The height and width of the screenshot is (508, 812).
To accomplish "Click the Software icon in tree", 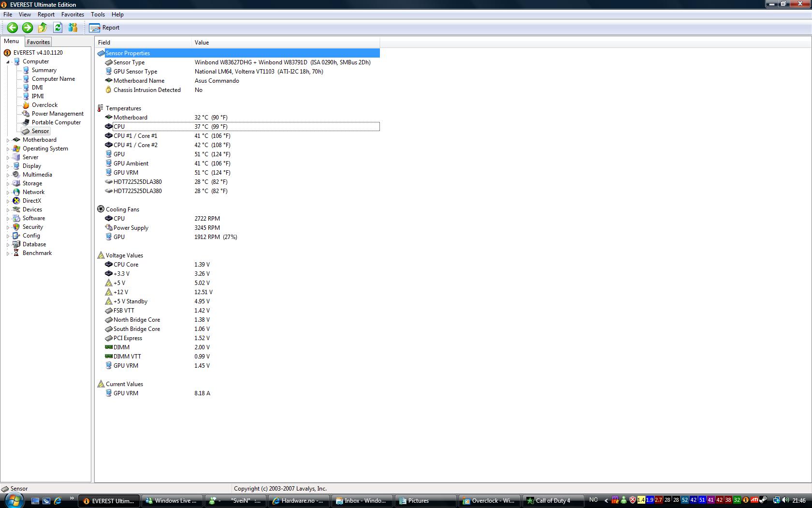I will (x=16, y=218).
